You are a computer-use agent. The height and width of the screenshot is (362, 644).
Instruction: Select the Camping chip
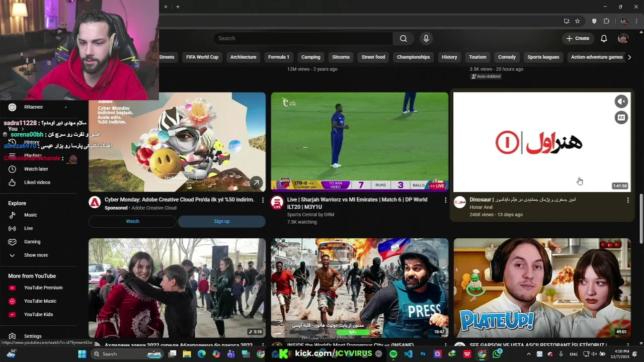[x=311, y=57]
